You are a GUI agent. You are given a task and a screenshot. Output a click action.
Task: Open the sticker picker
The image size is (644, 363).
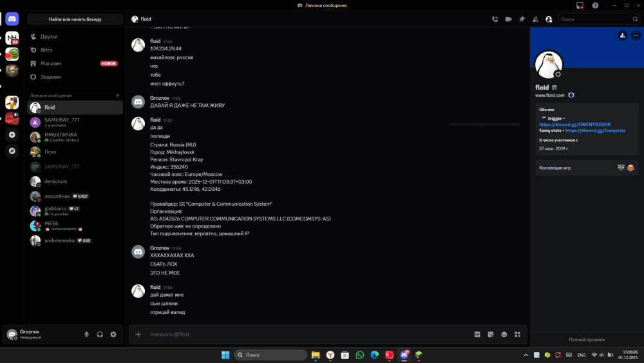(490, 334)
